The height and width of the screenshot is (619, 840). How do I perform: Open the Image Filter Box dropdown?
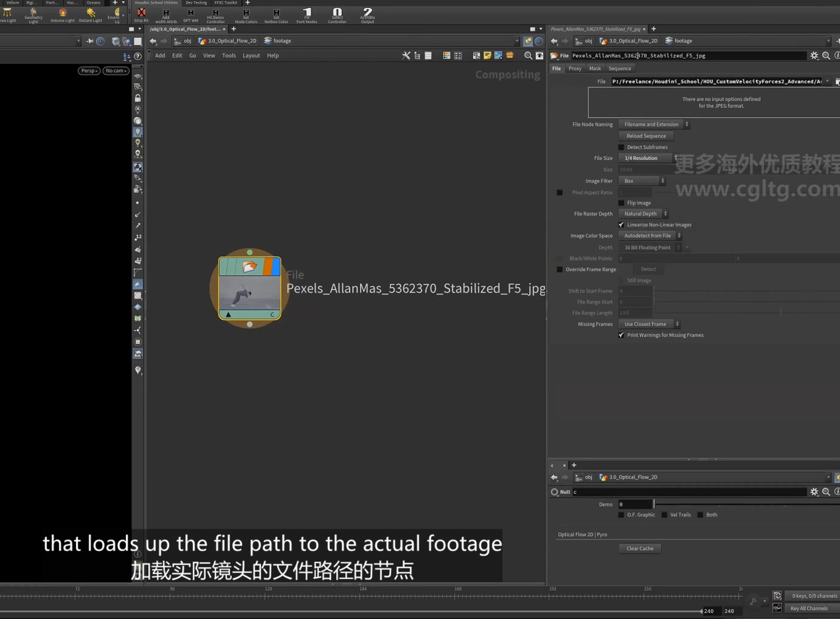point(642,181)
